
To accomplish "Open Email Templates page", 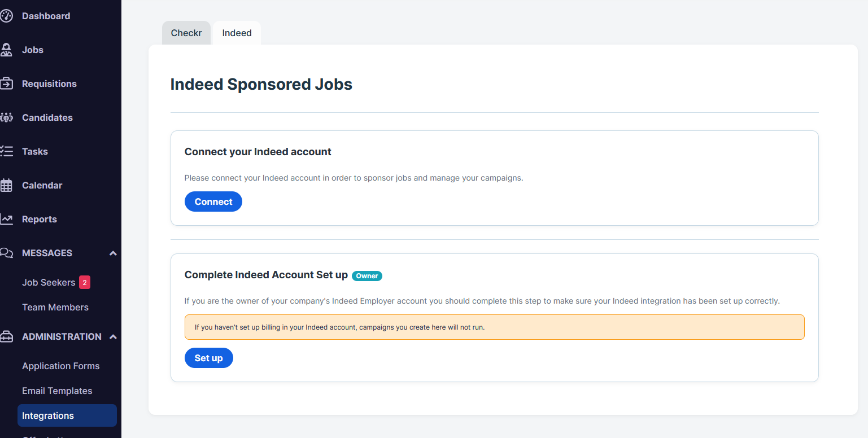I will [x=57, y=391].
